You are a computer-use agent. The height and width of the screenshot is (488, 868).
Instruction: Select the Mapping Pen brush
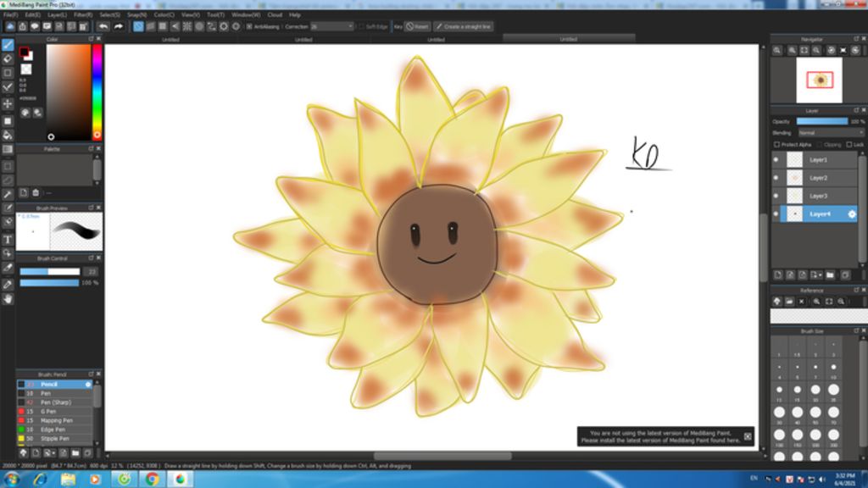coord(54,420)
